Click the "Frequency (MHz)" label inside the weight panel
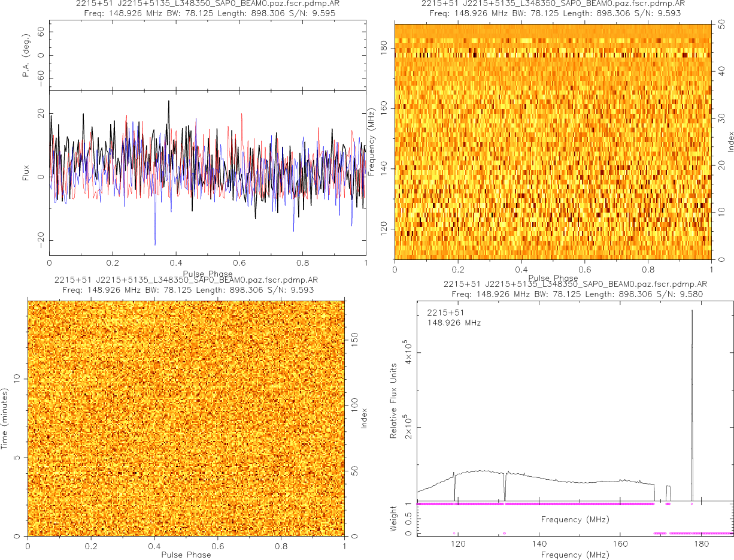The width and height of the screenshot is (734, 560). coord(575,519)
